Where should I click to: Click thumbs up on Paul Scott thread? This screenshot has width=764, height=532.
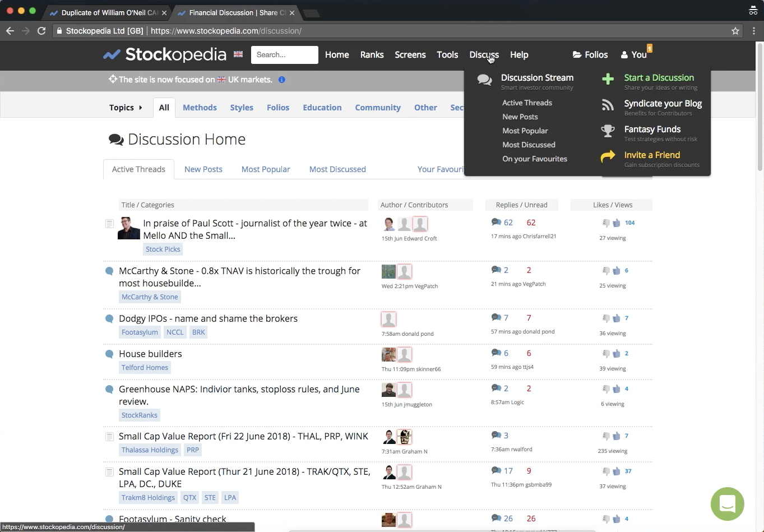(617, 223)
